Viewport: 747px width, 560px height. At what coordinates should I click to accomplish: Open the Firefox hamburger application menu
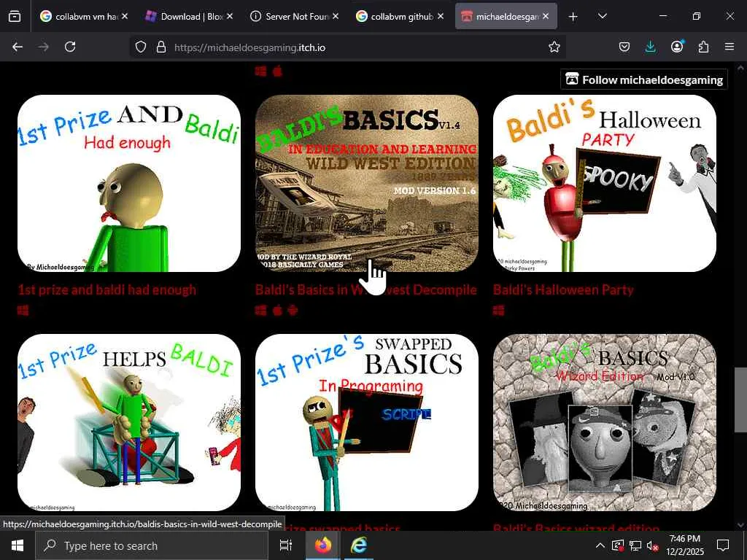pyautogui.click(x=729, y=47)
